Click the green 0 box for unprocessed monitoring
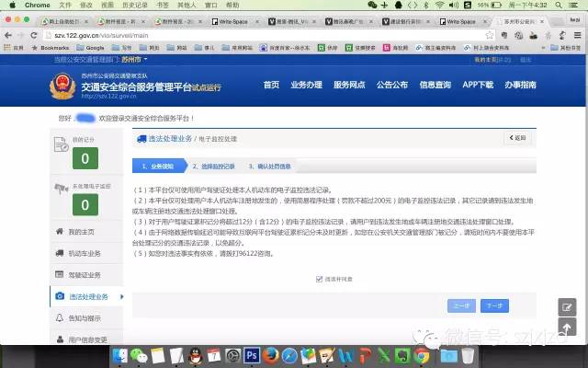 [85, 204]
